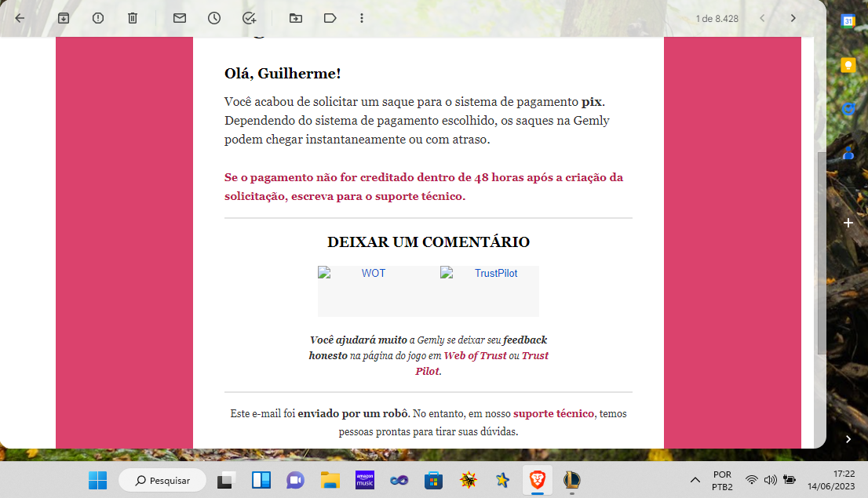Open Google Keep side panel
Viewport: 868px width, 498px height.
click(x=848, y=65)
